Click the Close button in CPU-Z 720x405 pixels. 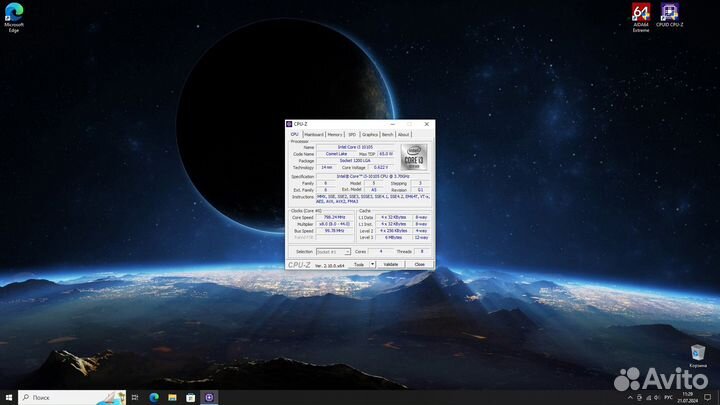[419, 264]
